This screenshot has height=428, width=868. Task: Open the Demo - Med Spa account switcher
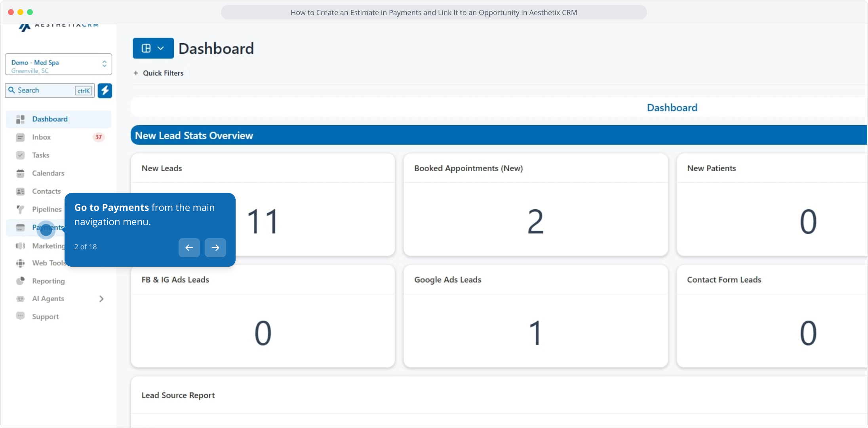(x=58, y=65)
